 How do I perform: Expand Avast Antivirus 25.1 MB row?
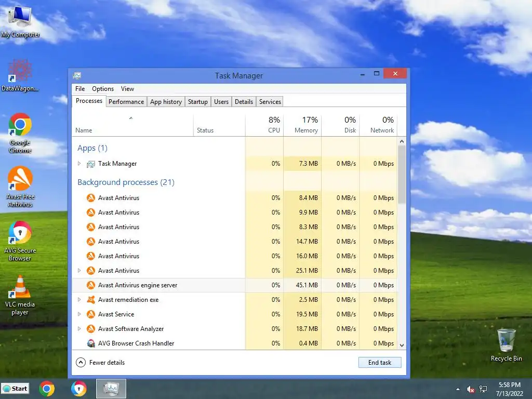(79, 270)
